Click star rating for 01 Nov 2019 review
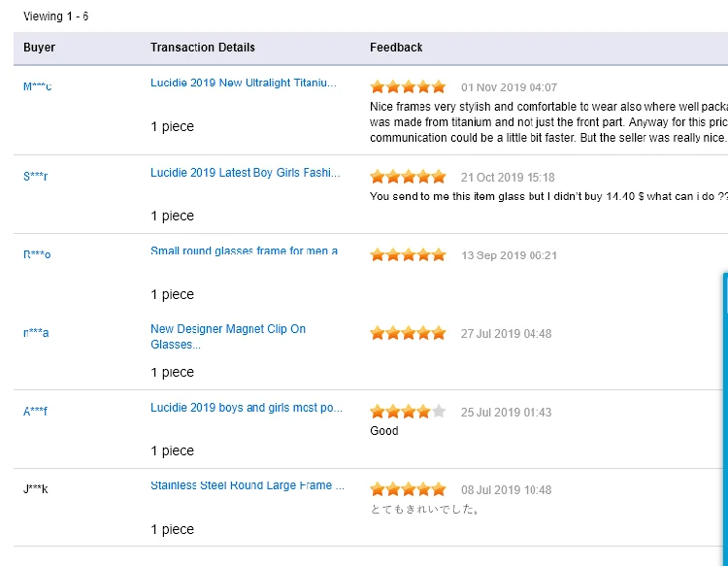 [x=408, y=86]
